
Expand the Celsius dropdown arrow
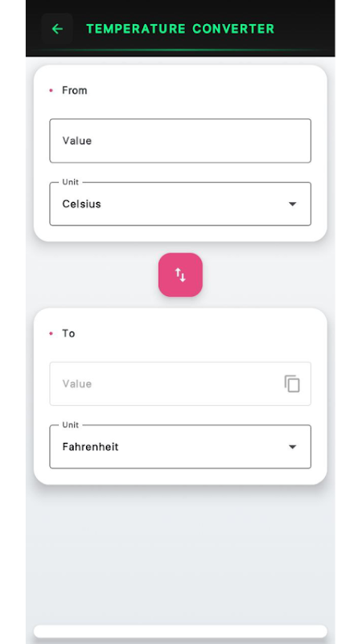tap(292, 204)
